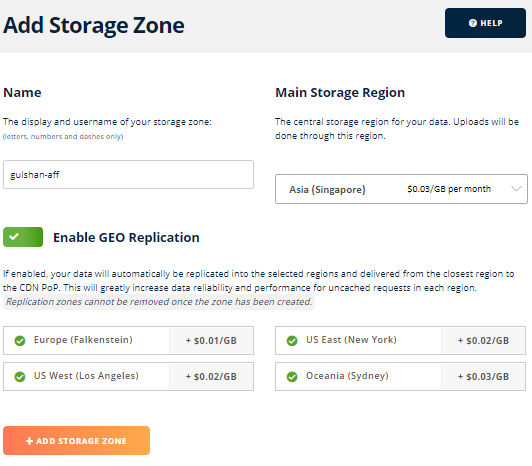Image resolution: width=532 pixels, height=466 pixels.
Task: Click the storage zone name input field
Action: (128, 174)
